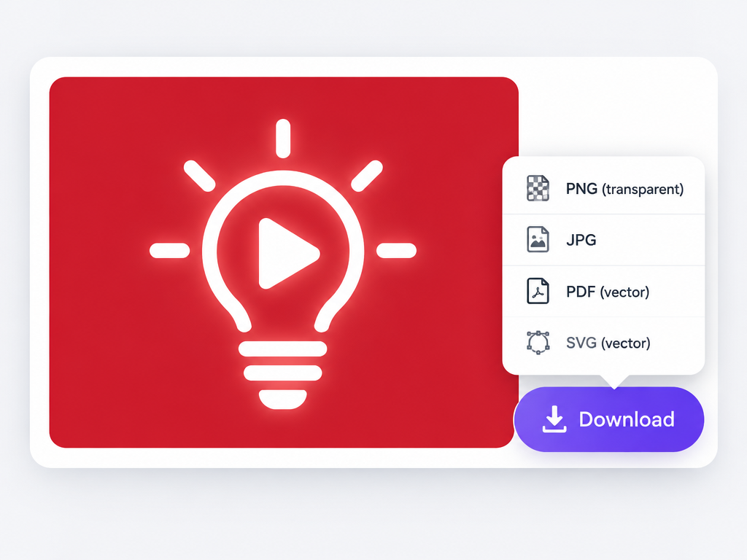Click the PDF document icon
Image resolution: width=747 pixels, height=560 pixels.
(x=538, y=291)
